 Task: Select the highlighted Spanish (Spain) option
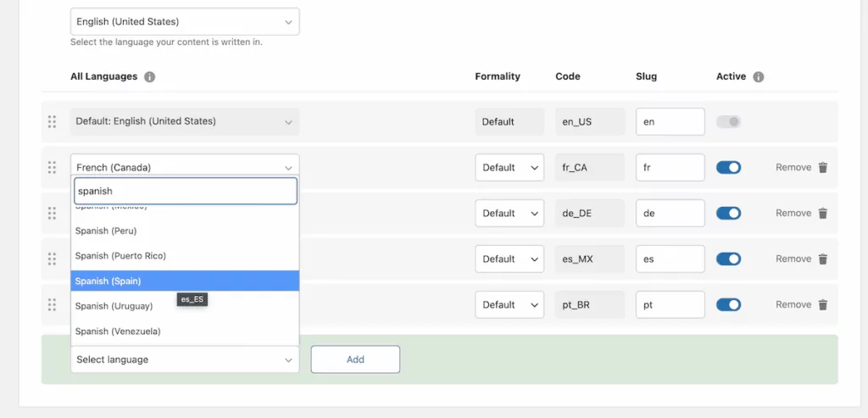point(185,281)
